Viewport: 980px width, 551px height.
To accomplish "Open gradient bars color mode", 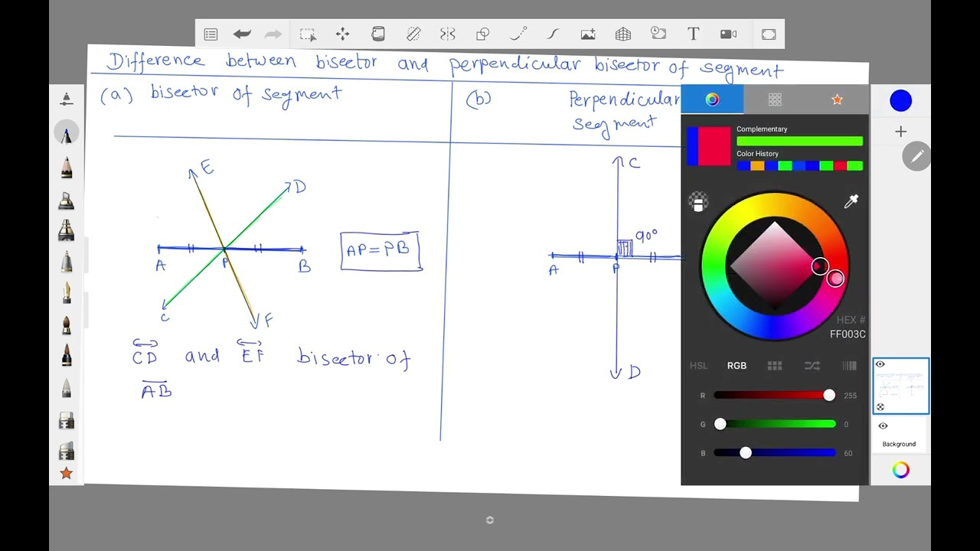I will point(849,366).
